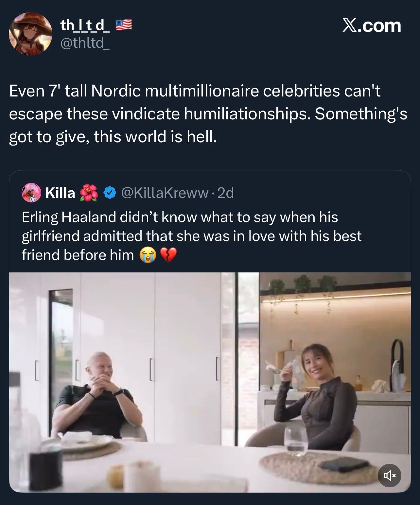Screen dimensions: 420x505
Task: Click the crying face emoji in quoted tweet
Action: coord(148,255)
